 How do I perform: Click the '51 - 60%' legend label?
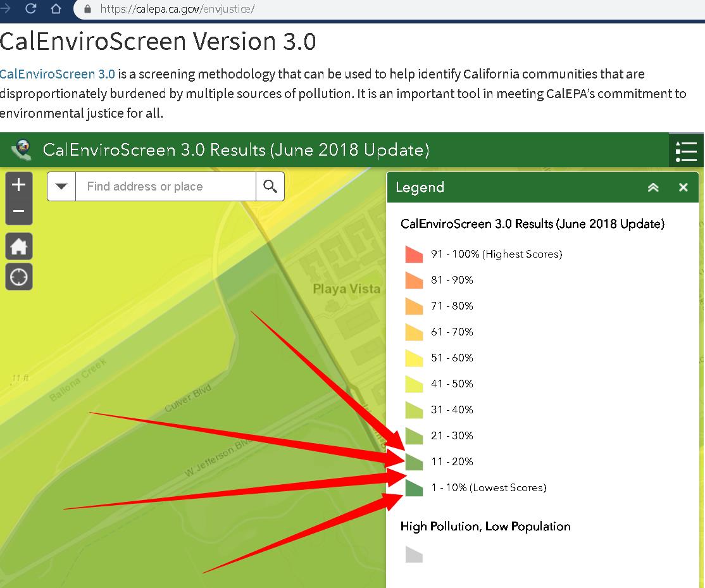click(x=452, y=358)
